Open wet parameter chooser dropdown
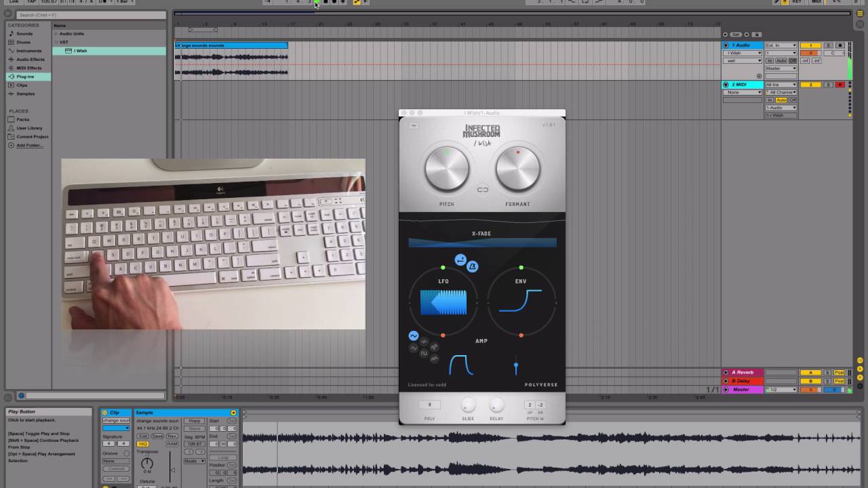 click(x=743, y=60)
